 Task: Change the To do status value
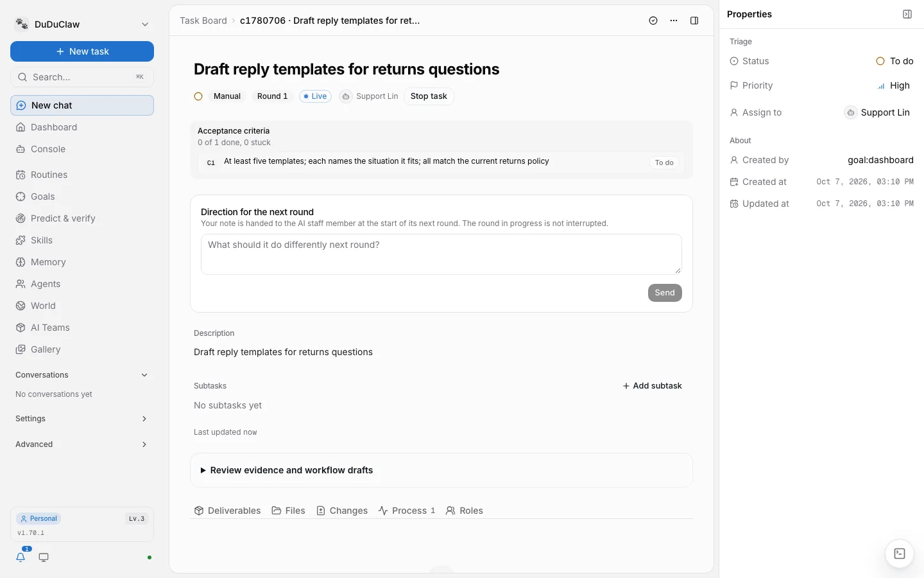(894, 61)
